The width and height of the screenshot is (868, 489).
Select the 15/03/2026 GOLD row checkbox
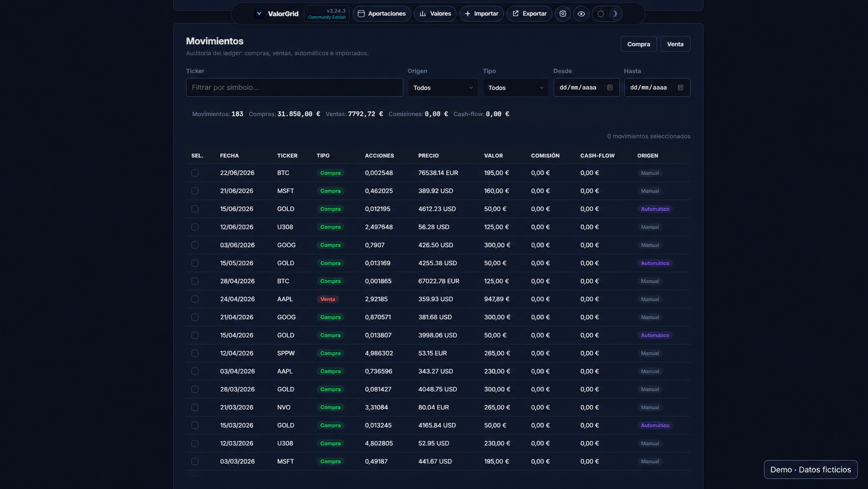(x=195, y=425)
